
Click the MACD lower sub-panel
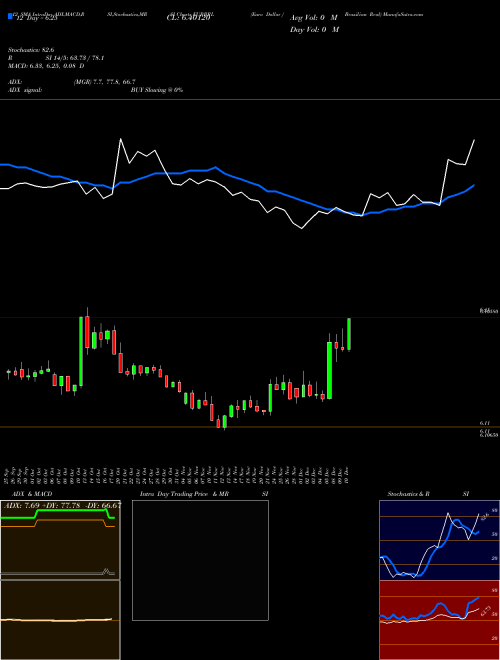coord(60,620)
